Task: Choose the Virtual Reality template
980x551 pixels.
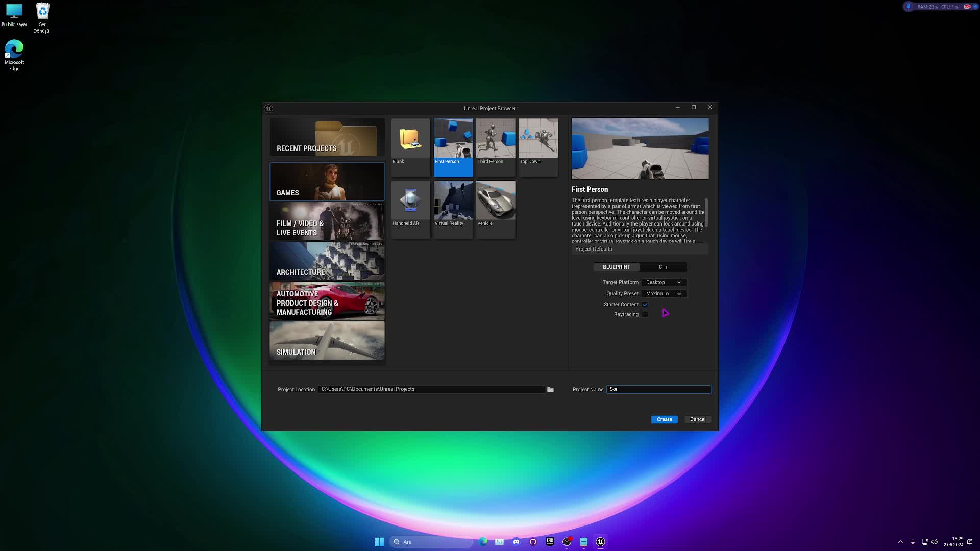Action: coord(453,209)
